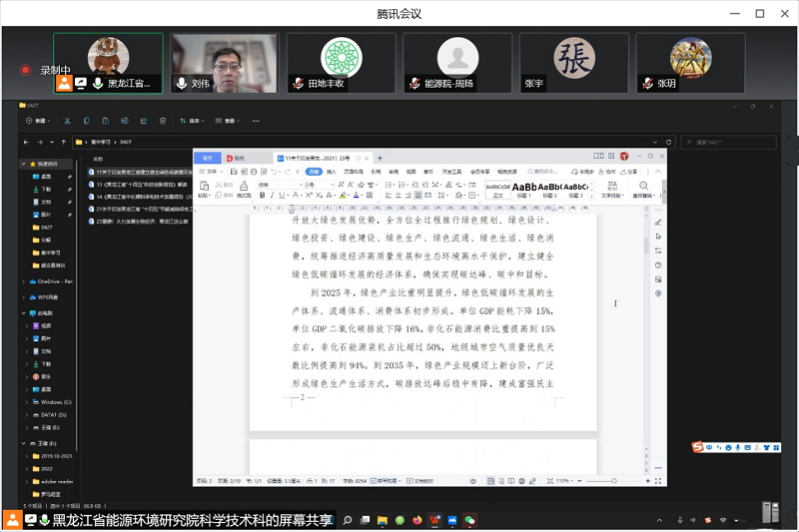Open the 开发工具 ribbon tab in WPS
Screen dimensions: 799x532
tap(451, 172)
